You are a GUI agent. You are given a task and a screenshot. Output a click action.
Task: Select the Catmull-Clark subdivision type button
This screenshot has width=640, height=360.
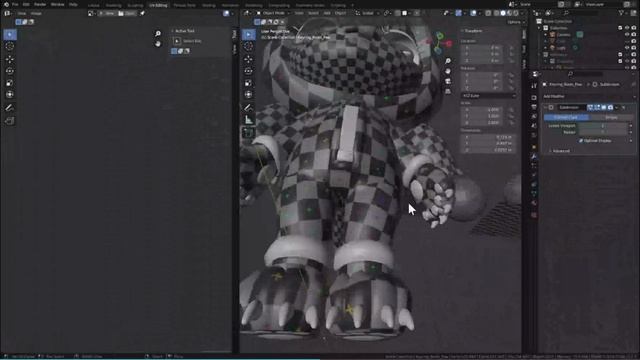566,118
